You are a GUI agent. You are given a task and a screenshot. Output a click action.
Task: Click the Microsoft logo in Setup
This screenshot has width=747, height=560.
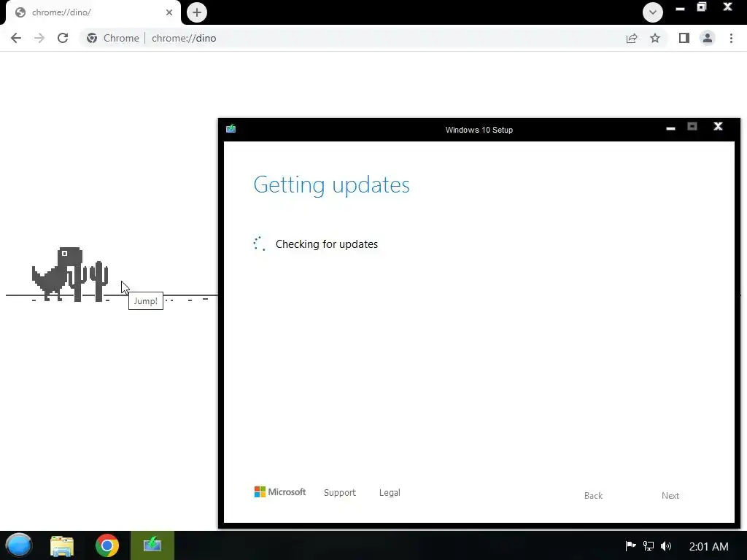point(280,492)
